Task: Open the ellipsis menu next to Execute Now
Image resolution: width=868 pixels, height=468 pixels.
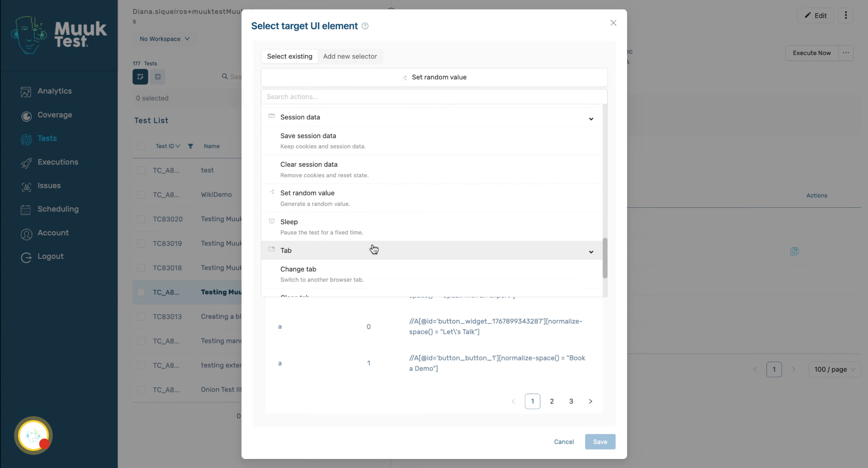Action: [845, 53]
